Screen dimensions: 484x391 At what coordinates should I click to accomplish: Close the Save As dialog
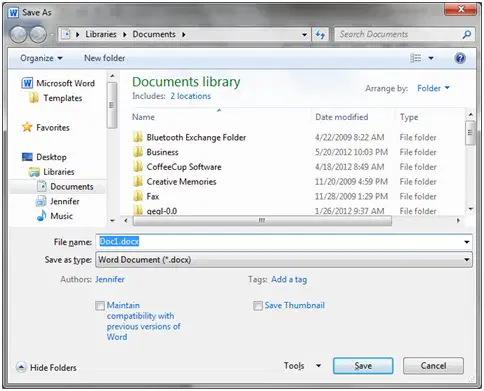pos(461,9)
